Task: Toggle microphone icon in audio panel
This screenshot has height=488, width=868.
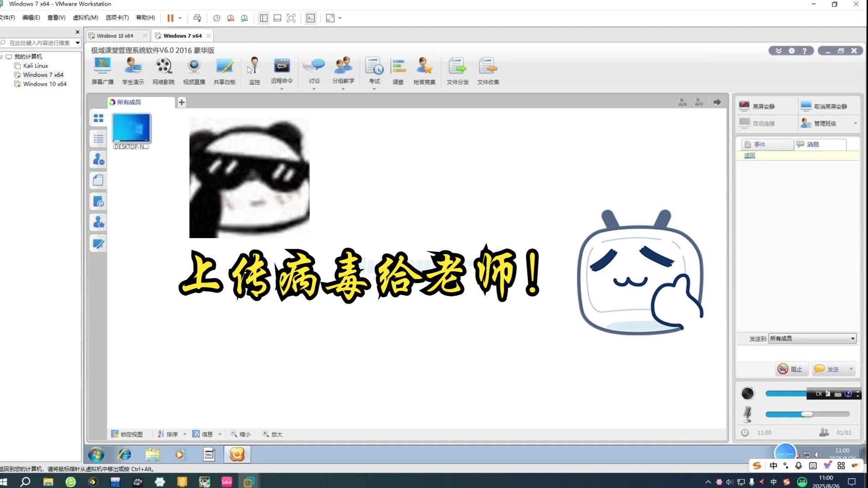Action: click(x=747, y=414)
